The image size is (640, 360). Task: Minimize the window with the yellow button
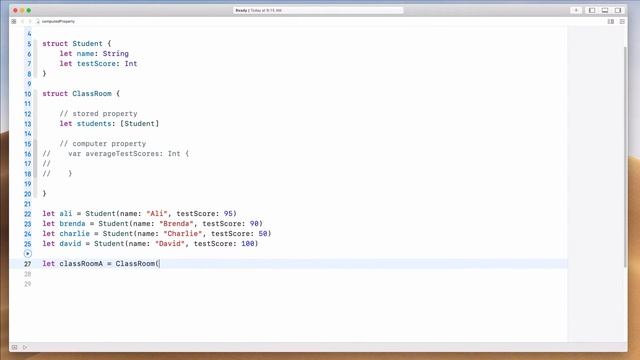click(x=22, y=10)
